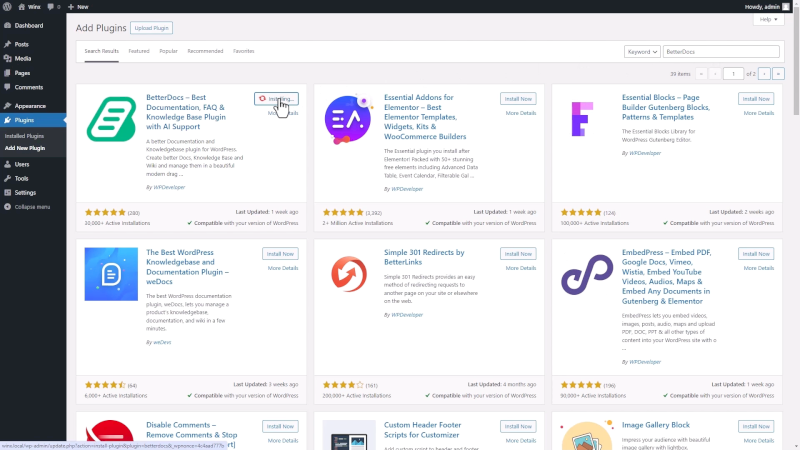Switch to the Featured tab
This screenshot has height=450, width=800.
point(139,52)
